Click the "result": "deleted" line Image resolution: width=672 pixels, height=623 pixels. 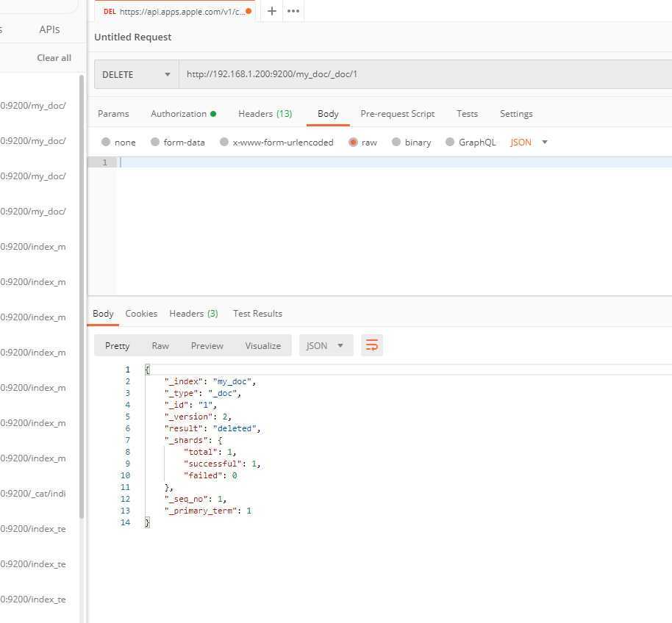coord(212,428)
